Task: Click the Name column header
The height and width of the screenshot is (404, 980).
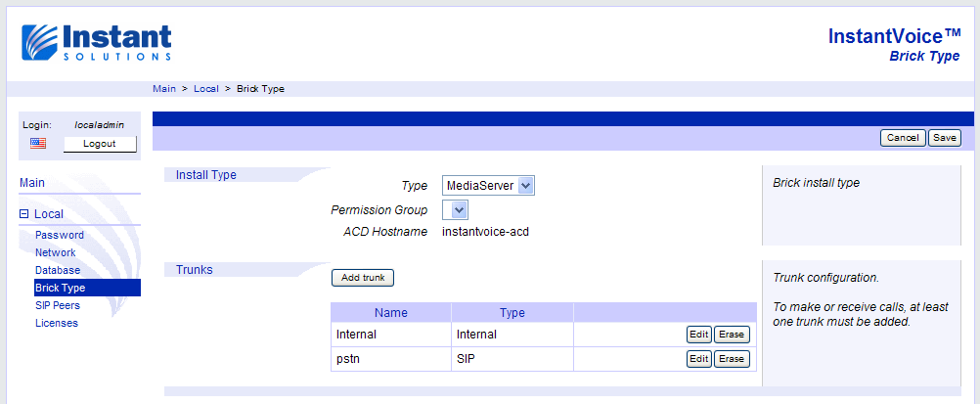Action: [x=390, y=313]
